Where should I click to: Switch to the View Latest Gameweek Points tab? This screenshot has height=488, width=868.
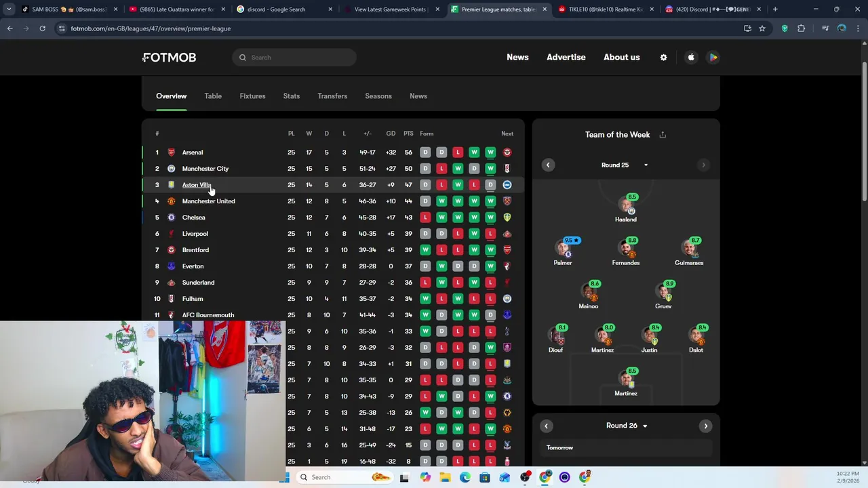point(392,9)
